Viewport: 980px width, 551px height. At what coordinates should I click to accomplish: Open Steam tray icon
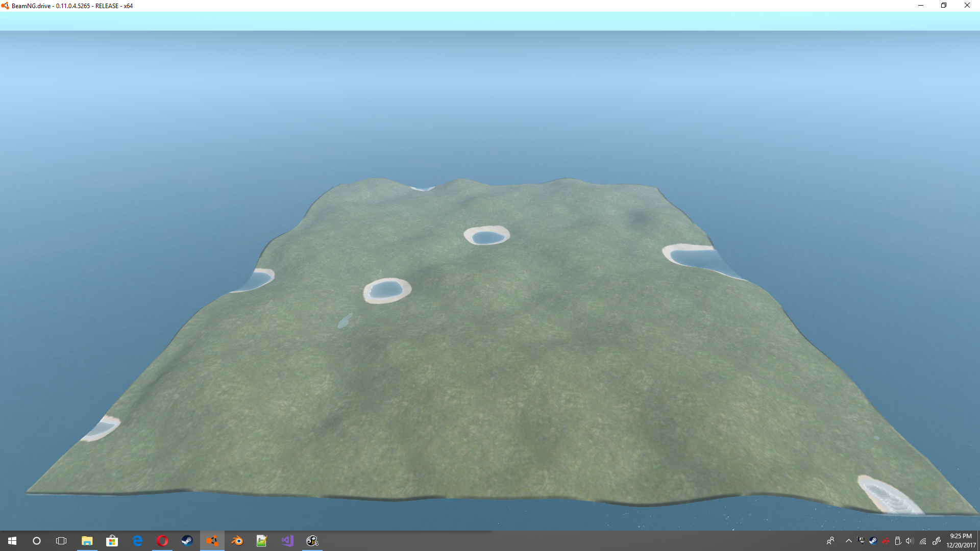[873, 541]
